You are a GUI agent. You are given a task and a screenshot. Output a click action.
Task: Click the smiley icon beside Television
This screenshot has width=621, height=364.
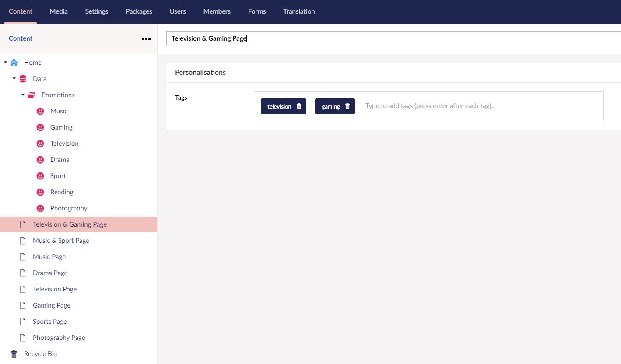(40, 143)
